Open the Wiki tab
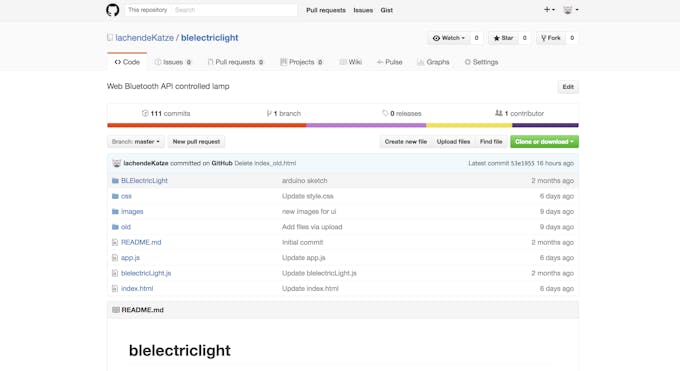Viewport: 680px width, 371px height. [350, 62]
